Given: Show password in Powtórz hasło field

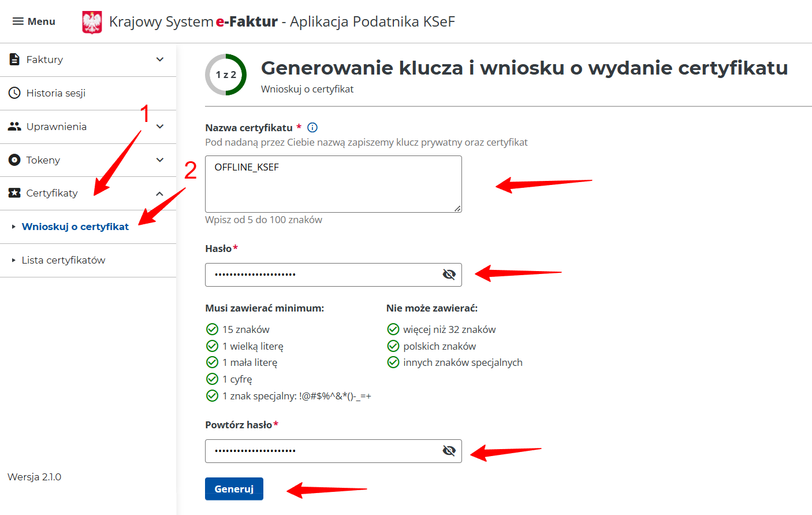Looking at the screenshot, I should tap(449, 451).
